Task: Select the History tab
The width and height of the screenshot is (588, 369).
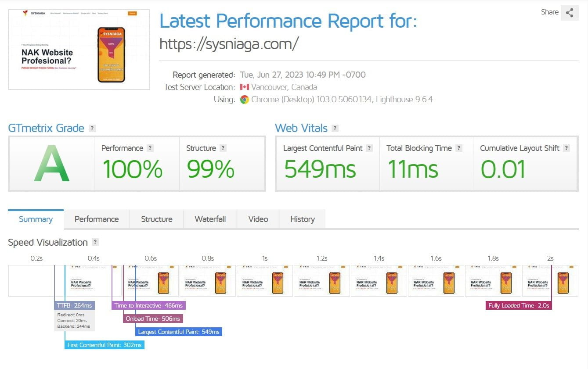Action: coord(303,219)
